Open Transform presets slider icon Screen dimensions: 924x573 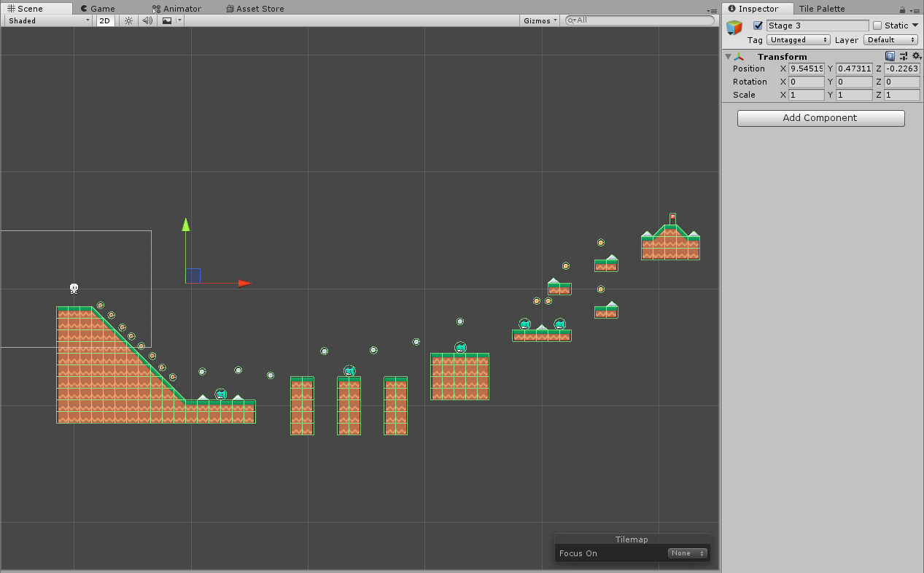pyautogui.click(x=904, y=56)
